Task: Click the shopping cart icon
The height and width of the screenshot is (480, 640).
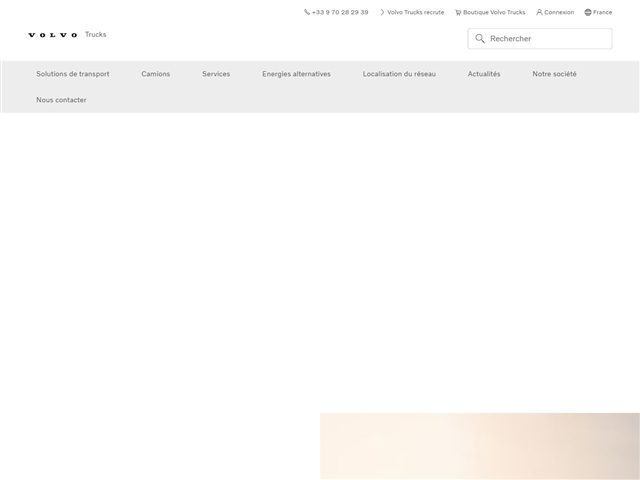Action: (x=458, y=12)
